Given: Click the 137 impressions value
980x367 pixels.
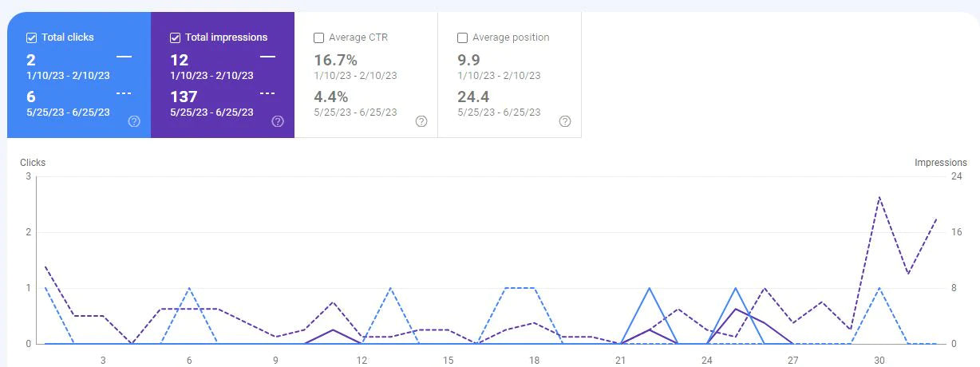Looking at the screenshot, I should tap(185, 97).
